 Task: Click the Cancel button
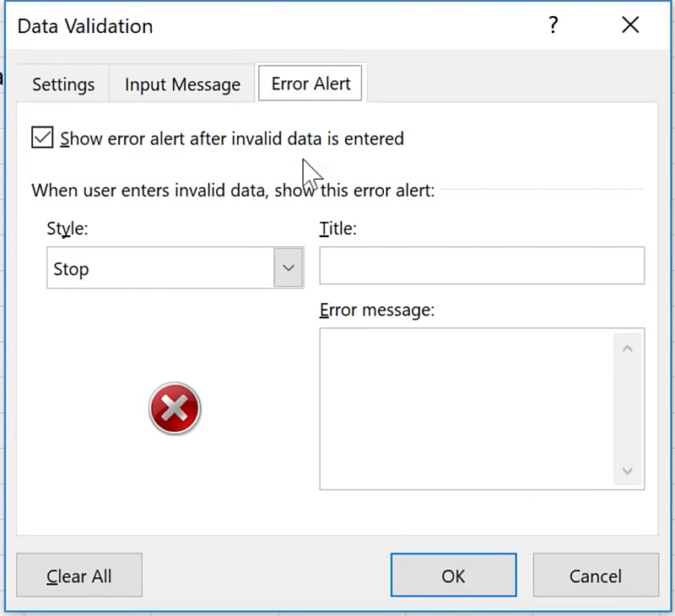coord(596,576)
